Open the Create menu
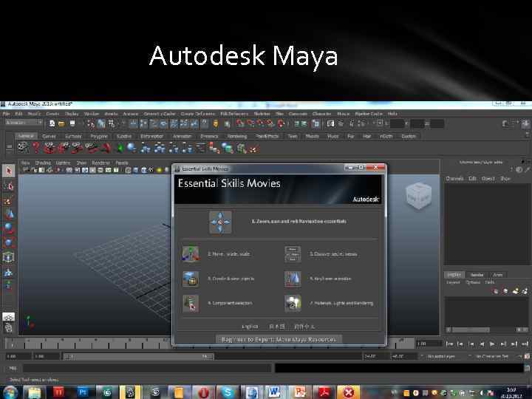This screenshot has height=399, width=532. click(52, 114)
